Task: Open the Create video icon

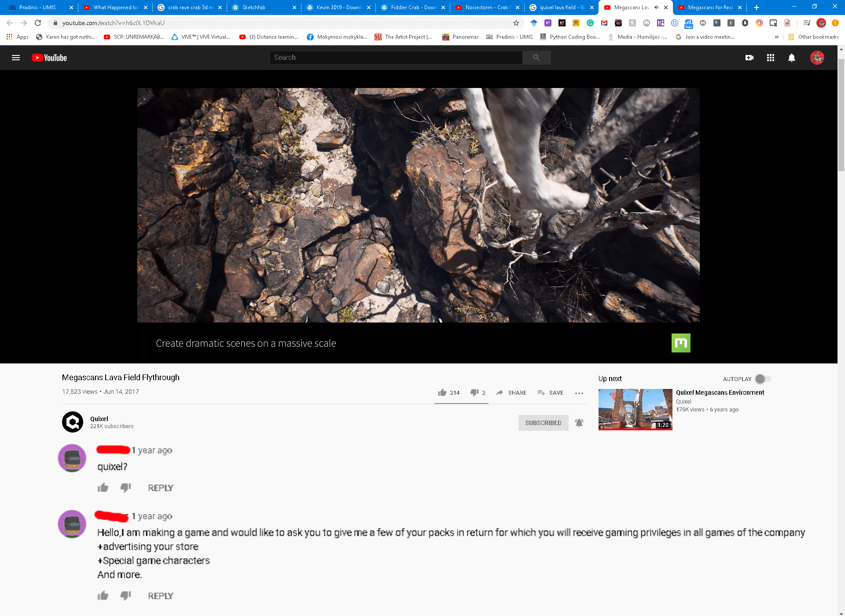Action: [x=750, y=58]
